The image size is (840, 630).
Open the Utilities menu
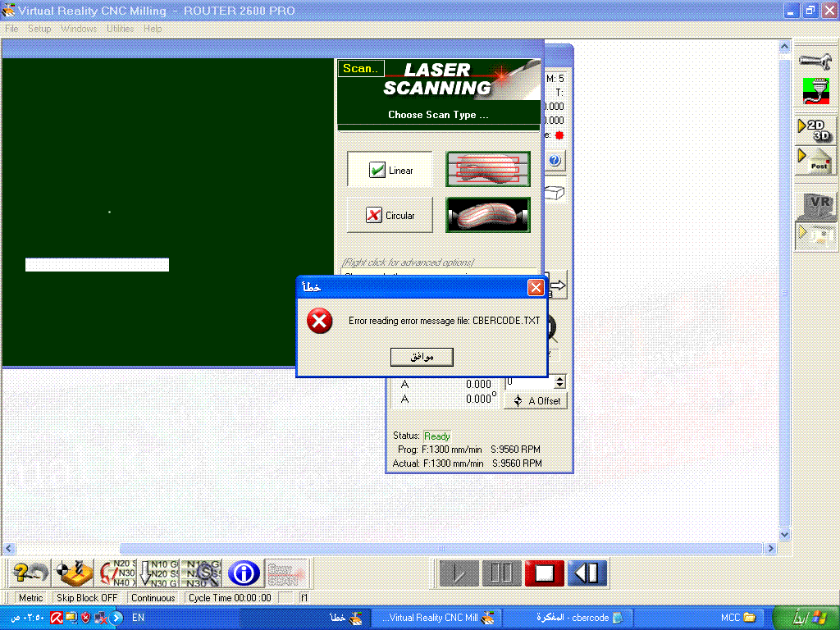pyautogui.click(x=120, y=29)
